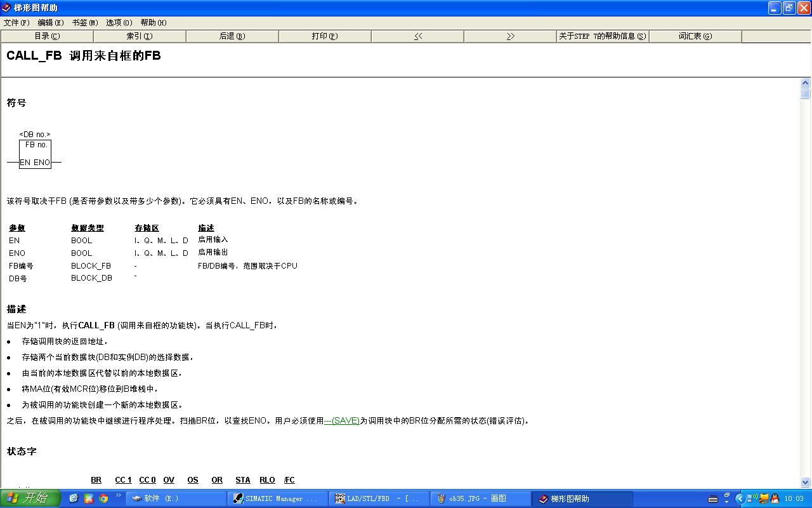Open the 书签(M) bookmarks menu
Screen dimensions: 812x508
(x=84, y=22)
